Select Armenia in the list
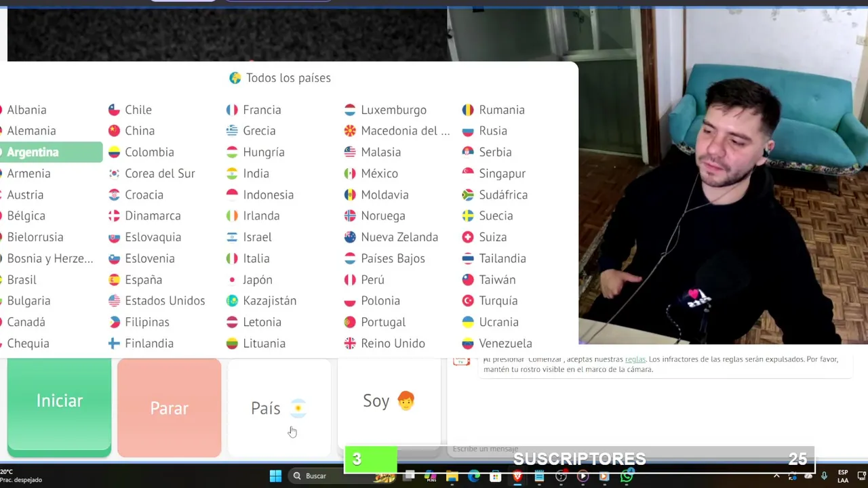868x488 pixels. pyautogui.click(x=28, y=174)
